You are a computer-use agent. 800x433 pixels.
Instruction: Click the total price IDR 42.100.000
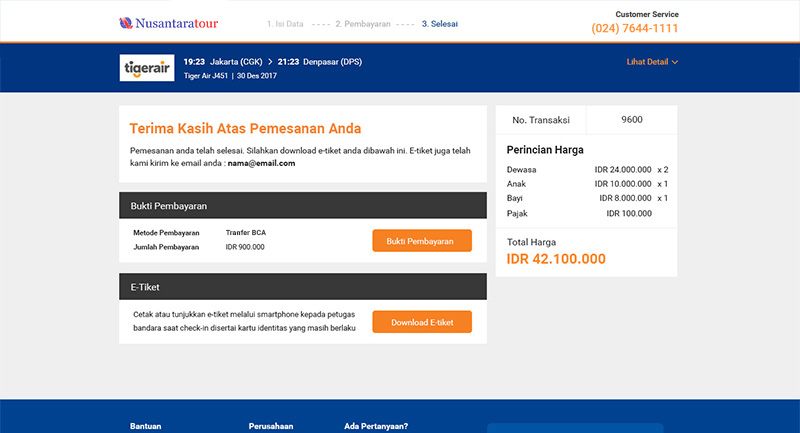point(556,259)
